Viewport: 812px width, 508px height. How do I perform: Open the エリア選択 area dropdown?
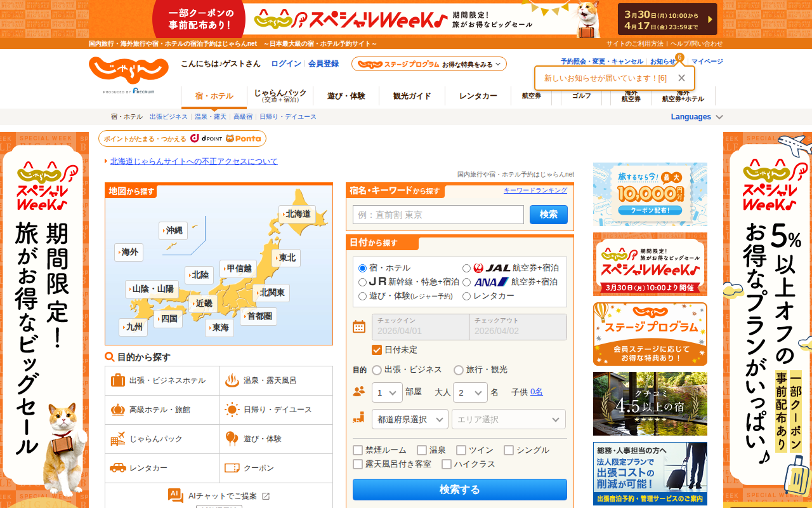click(x=509, y=419)
